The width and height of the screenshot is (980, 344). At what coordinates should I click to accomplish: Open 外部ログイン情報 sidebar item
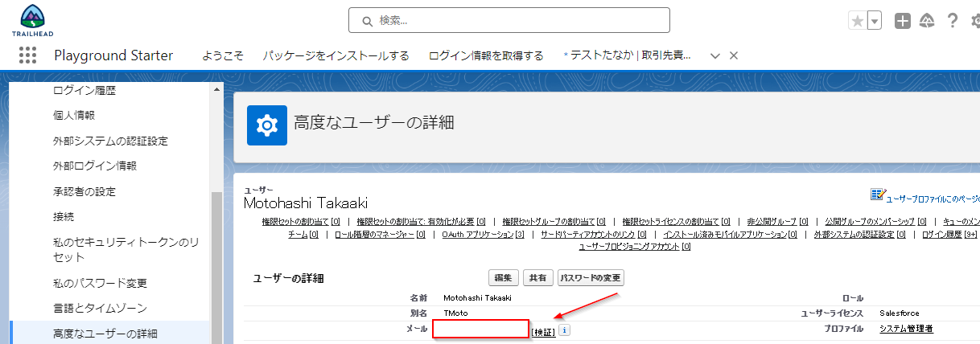point(95,166)
